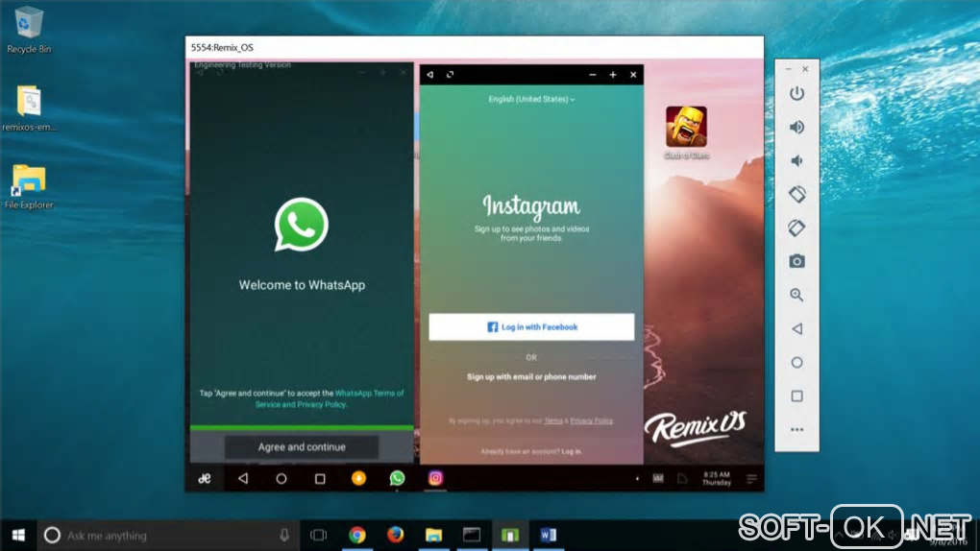
Task: Click the 5554:Remix_OS window title
Action: 223,47
